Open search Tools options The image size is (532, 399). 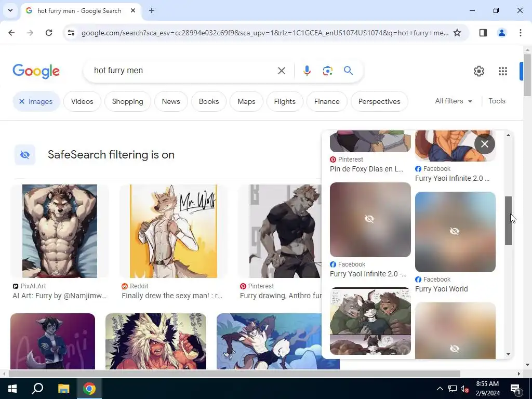tap(497, 101)
